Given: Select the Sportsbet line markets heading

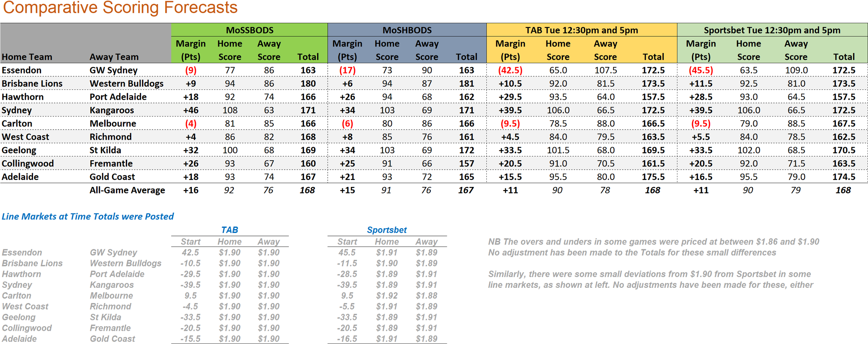Looking at the screenshot, I should [x=387, y=230].
